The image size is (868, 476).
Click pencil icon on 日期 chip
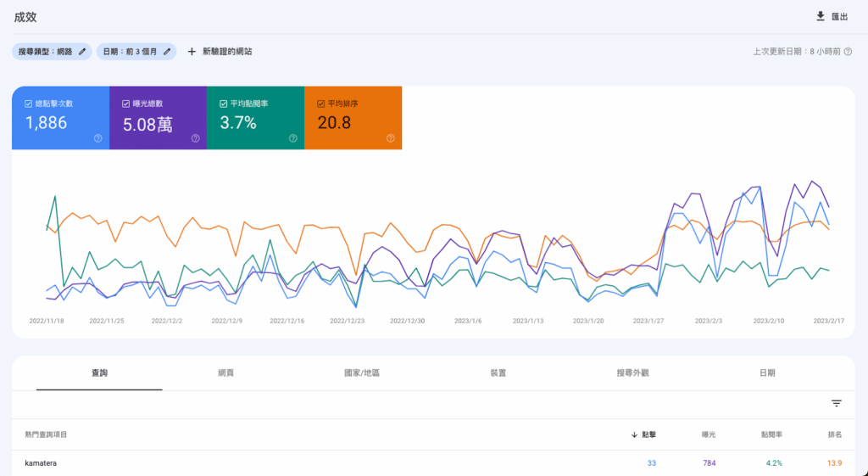click(x=167, y=52)
